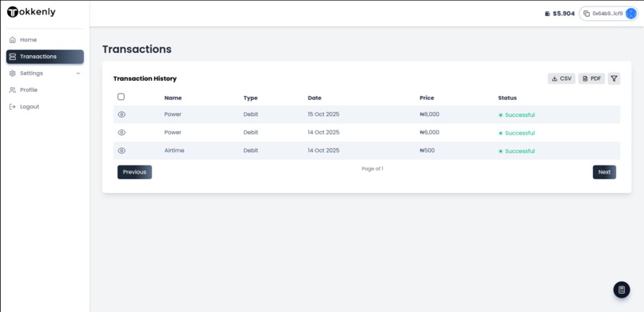644x312 pixels.
Task: View details of the ₦8,000 Power transaction
Action: click(121, 114)
